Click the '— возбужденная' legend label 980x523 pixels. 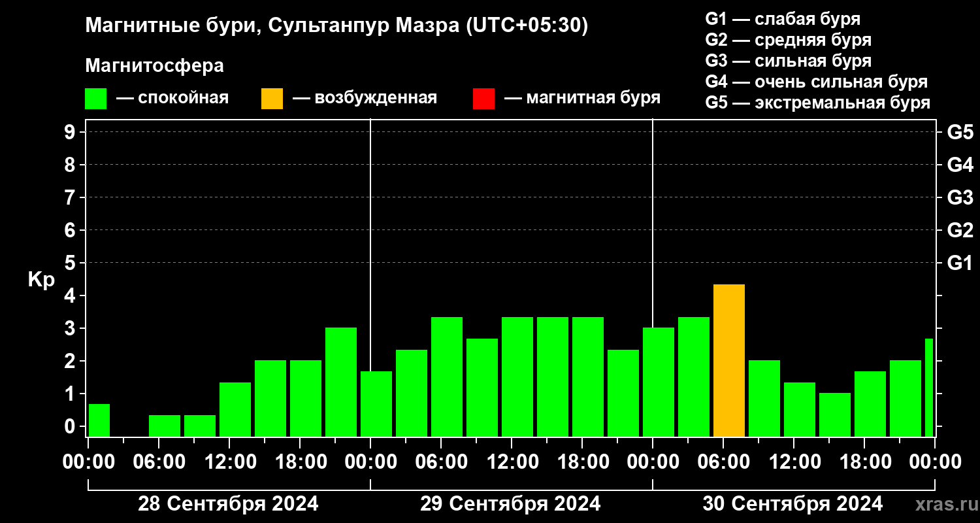point(365,98)
